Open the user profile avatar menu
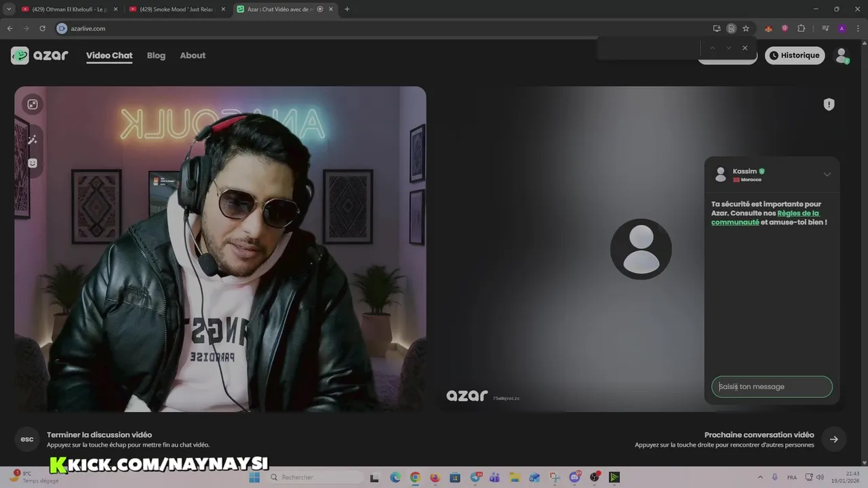The width and height of the screenshot is (868, 488). 842,56
